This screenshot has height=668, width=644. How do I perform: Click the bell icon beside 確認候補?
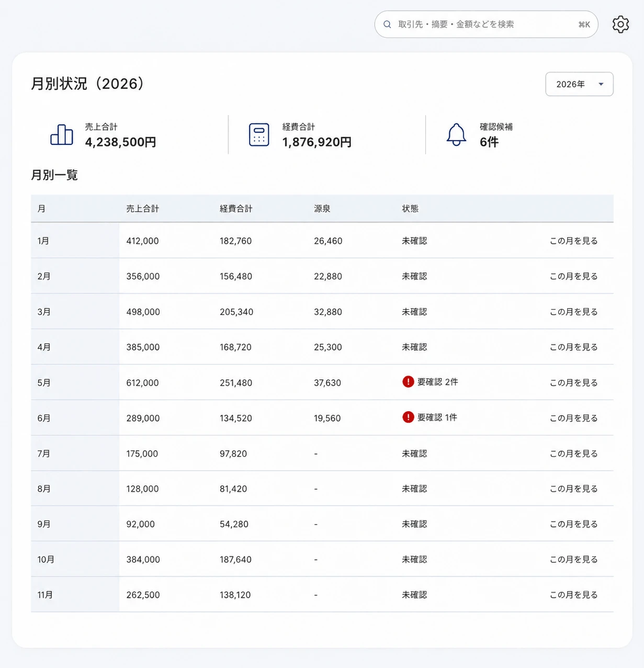[x=456, y=135]
